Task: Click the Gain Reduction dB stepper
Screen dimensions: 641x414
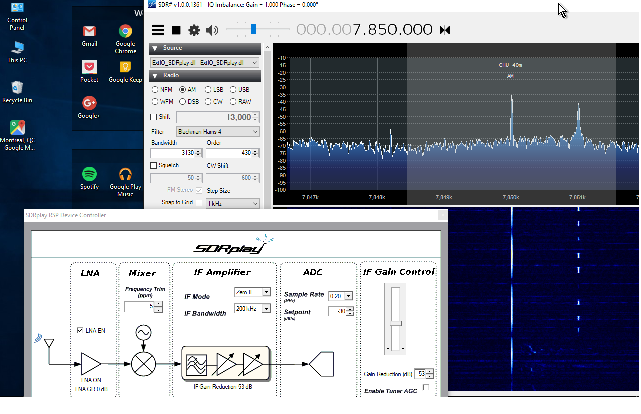Action: click(x=430, y=374)
